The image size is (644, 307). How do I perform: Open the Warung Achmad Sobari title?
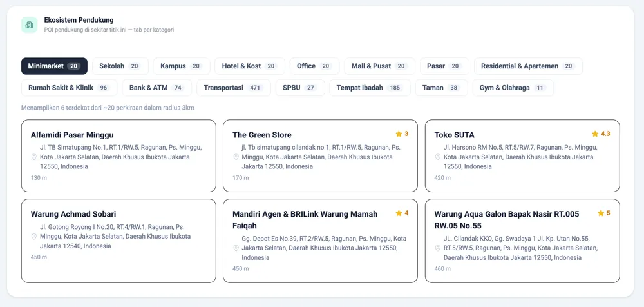[73, 214]
